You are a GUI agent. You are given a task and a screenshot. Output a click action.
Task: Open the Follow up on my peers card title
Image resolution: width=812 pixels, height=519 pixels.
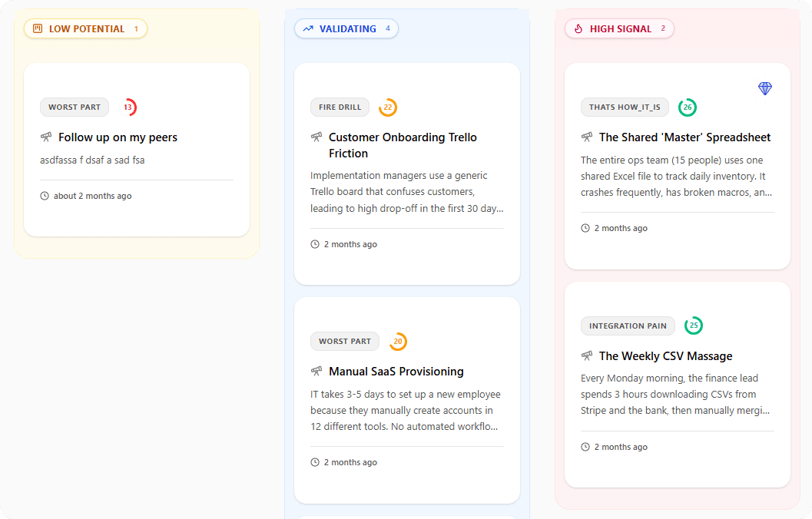pos(118,137)
